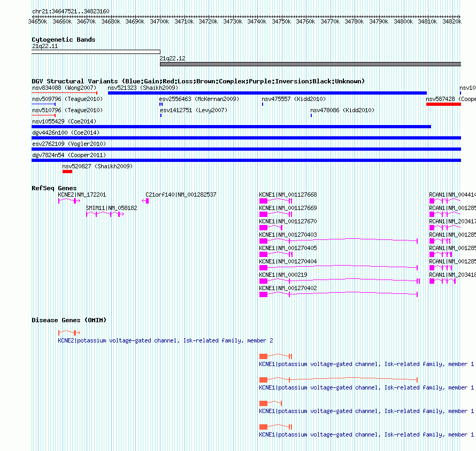Select the 21q22.12 band label
Image resolution: width=476 pixels, height=451 pixels.
pos(172,58)
